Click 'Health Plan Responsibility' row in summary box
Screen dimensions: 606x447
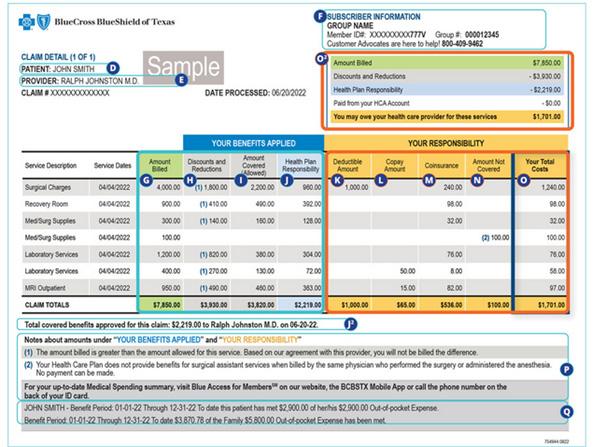(447, 90)
